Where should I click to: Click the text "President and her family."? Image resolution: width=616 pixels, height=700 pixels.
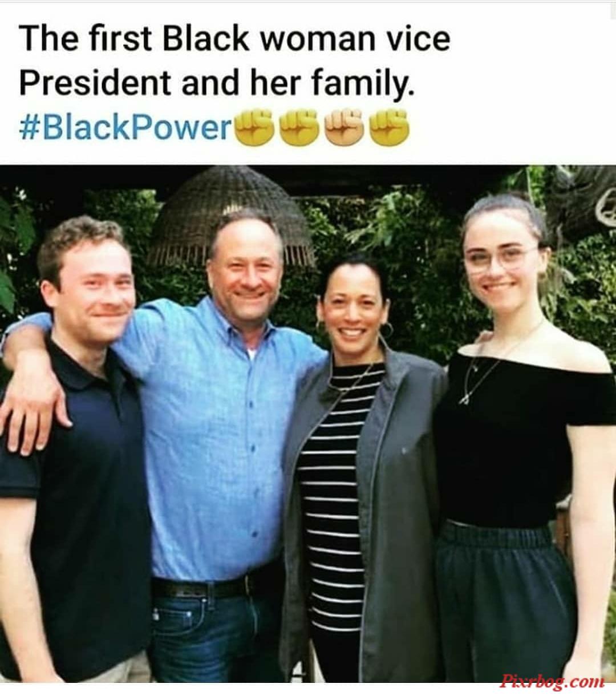214,83
